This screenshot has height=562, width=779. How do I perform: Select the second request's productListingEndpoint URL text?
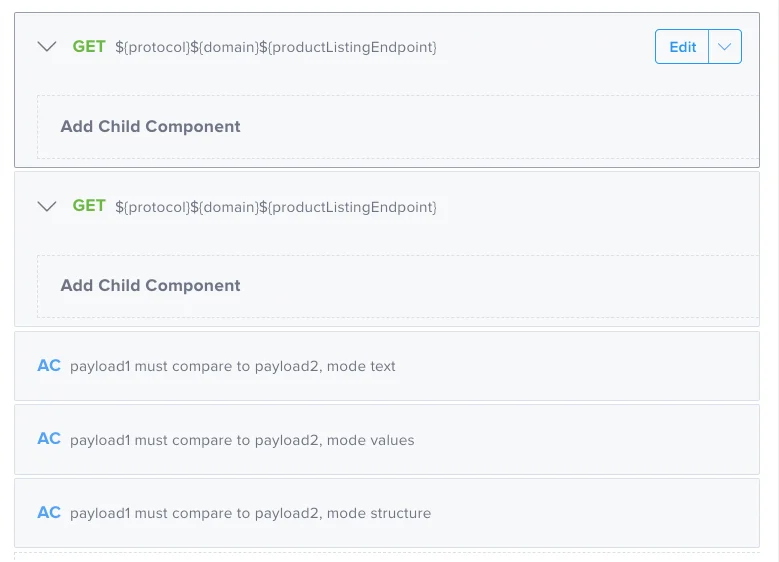[x=276, y=207]
